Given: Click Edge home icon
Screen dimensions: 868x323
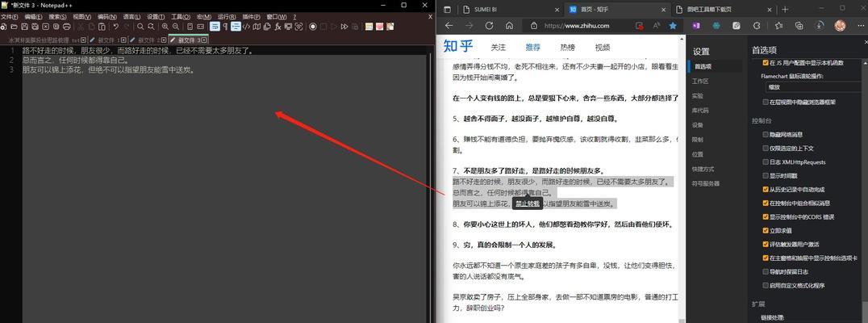Looking at the screenshot, I should 509,26.
